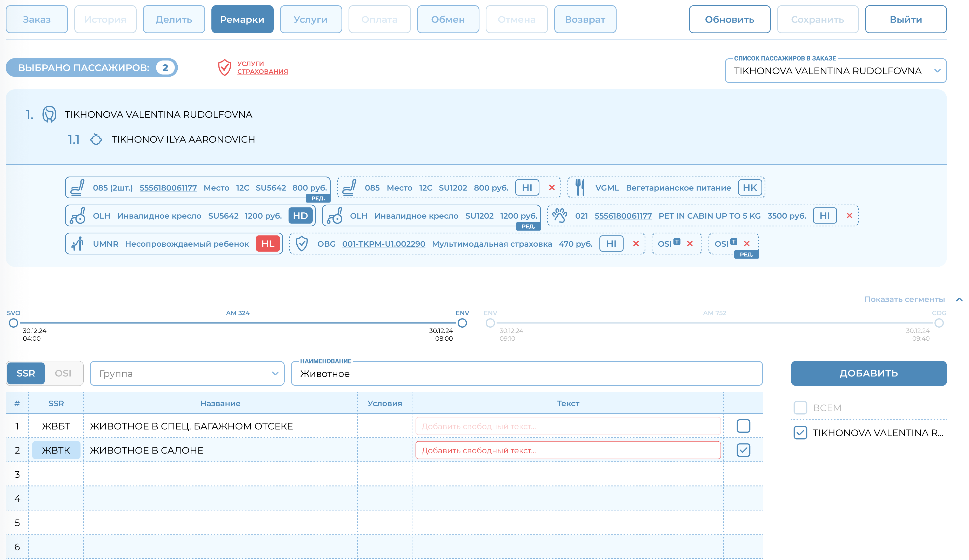This screenshot has width=969, height=560.
Task: Click the insurance shield icon
Action: pyautogui.click(x=225, y=68)
